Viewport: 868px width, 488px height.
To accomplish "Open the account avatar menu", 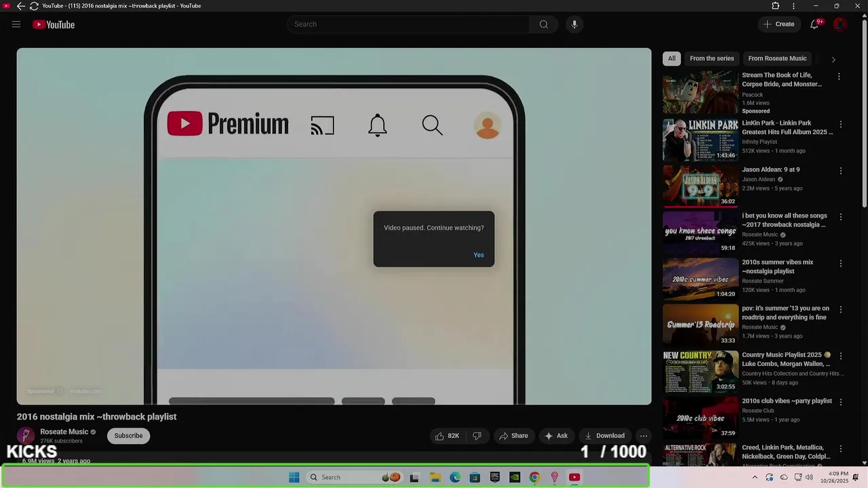I will coord(840,24).
